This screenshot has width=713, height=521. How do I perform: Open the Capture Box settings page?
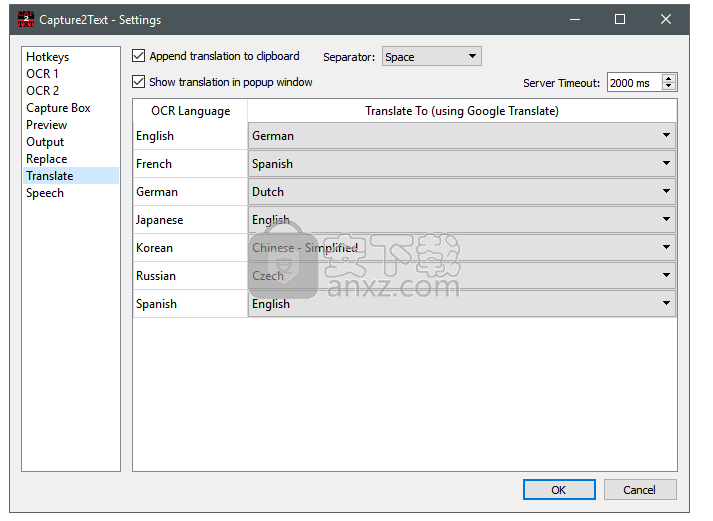(70, 108)
